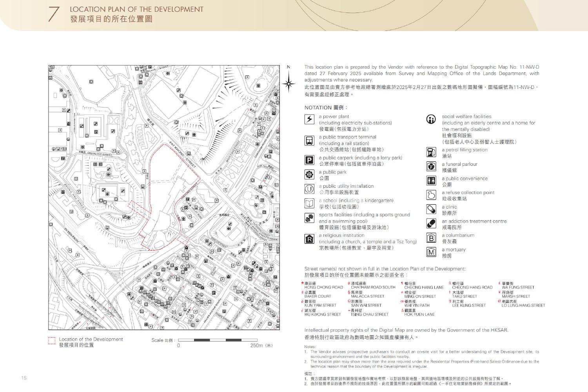Click the public convenience legend icon

431,181
